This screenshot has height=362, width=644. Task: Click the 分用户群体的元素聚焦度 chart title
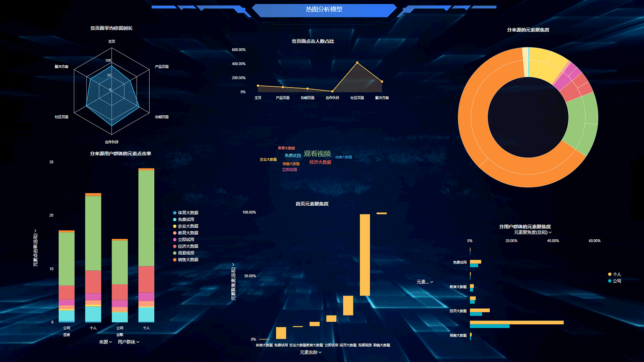pos(525,226)
